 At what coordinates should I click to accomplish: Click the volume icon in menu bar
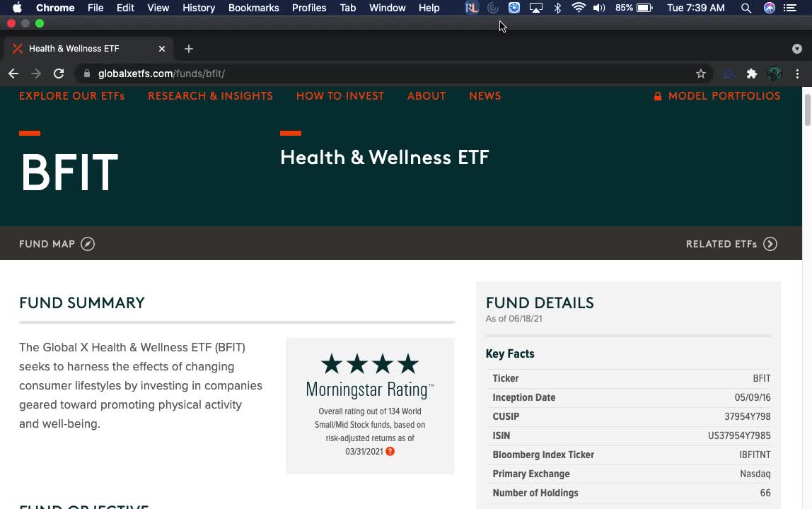(598, 8)
